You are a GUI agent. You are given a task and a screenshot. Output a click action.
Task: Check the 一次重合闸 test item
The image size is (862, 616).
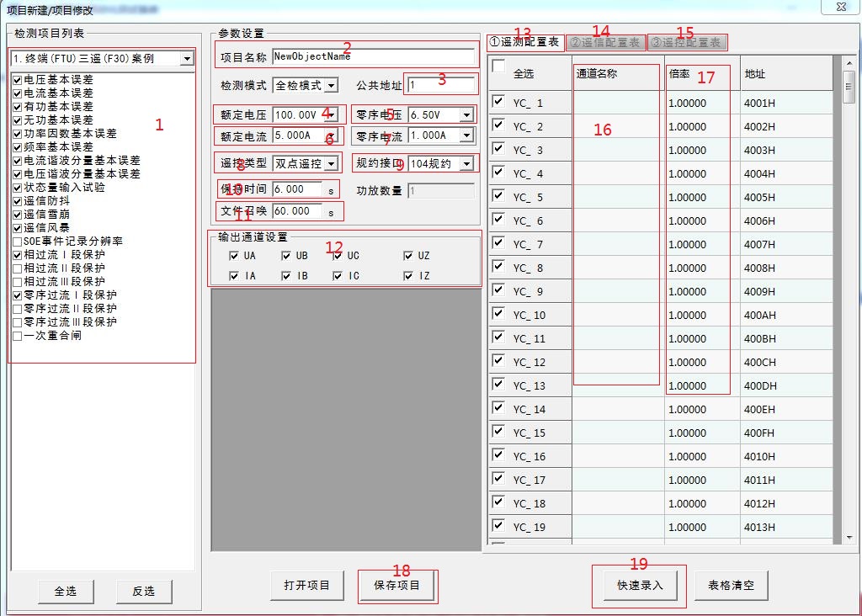point(18,336)
